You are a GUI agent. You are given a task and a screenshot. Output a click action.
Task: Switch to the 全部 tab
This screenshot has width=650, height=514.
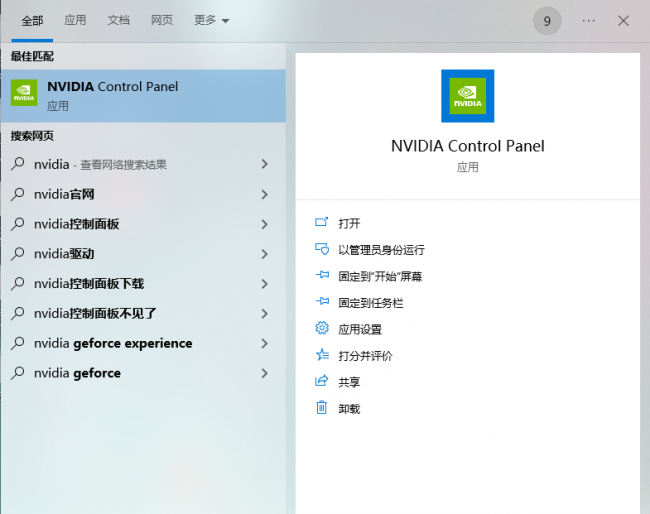(32, 21)
